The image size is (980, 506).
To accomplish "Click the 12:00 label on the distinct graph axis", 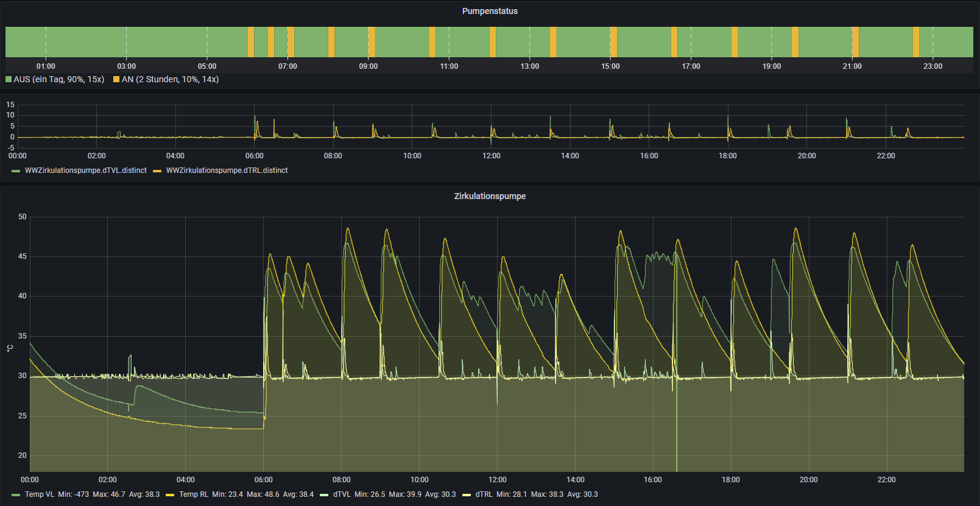I will pyautogui.click(x=492, y=156).
